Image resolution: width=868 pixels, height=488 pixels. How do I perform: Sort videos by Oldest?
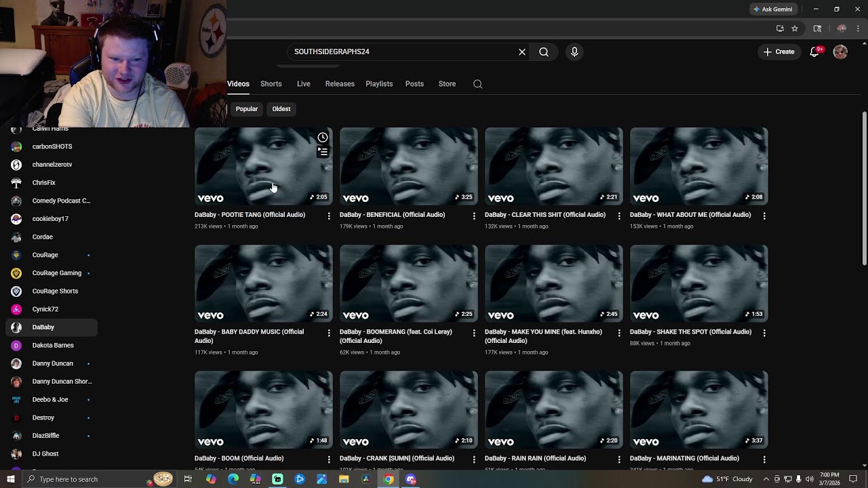[281, 109]
